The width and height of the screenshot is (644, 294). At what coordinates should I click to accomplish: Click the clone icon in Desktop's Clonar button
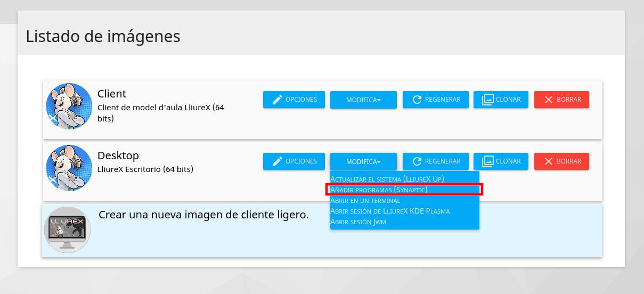click(x=487, y=161)
